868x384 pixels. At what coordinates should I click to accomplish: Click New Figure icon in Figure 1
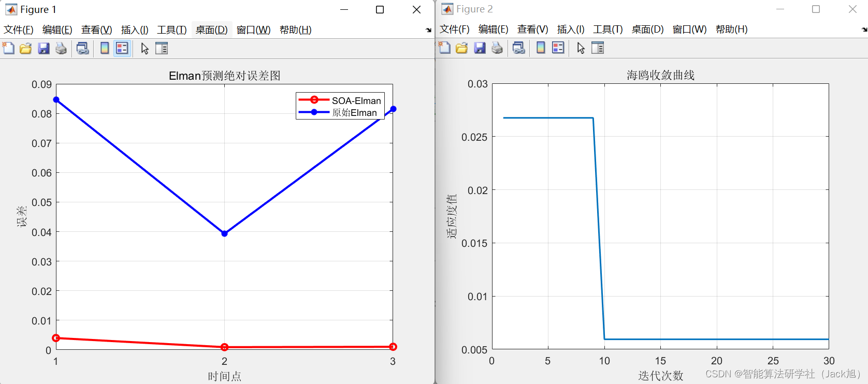pos(9,49)
